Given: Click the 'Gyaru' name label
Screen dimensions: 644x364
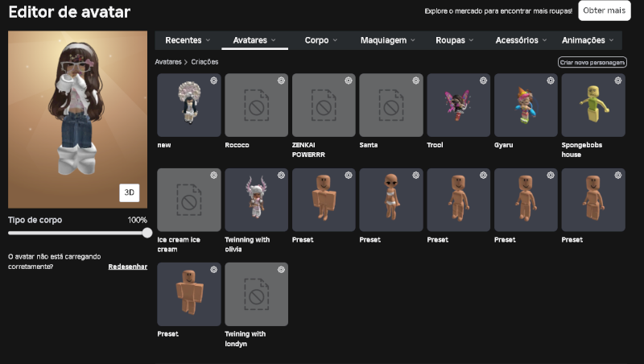Looking at the screenshot, I should click(504, 145).
